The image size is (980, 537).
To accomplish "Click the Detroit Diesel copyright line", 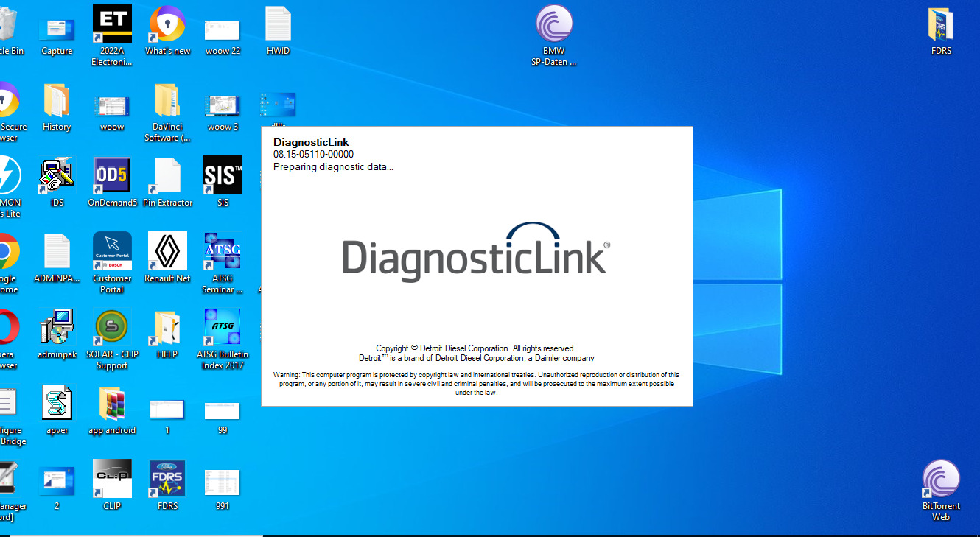I will pos(476,348).
